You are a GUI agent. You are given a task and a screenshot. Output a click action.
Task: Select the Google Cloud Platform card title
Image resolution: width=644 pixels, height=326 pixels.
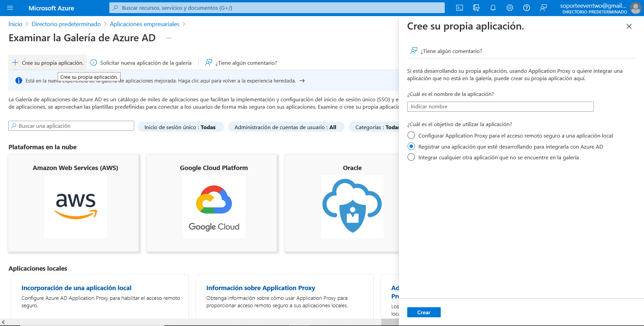pyautogui.click(x=214, y=168)
